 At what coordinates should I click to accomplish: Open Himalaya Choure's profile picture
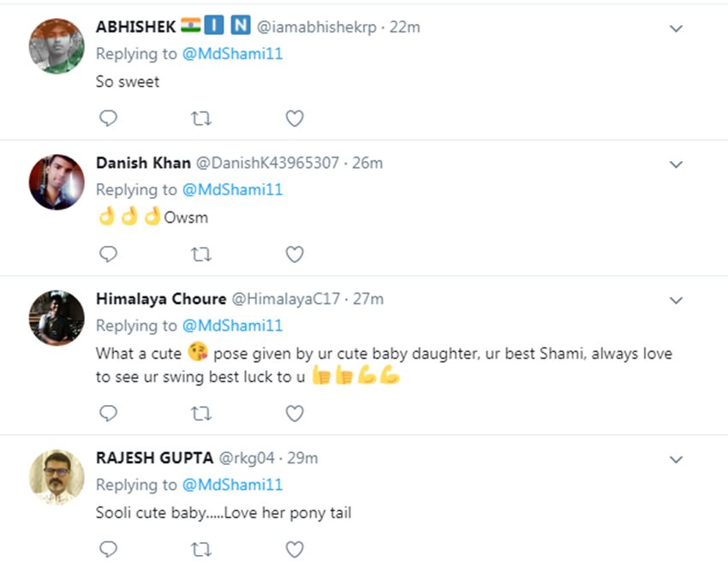pos(57,318)
